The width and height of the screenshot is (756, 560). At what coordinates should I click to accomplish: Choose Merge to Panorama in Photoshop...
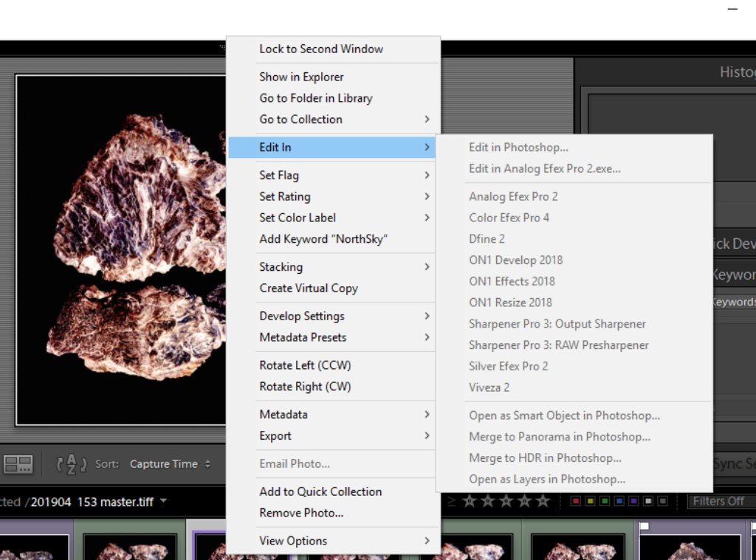click(574, 436)
